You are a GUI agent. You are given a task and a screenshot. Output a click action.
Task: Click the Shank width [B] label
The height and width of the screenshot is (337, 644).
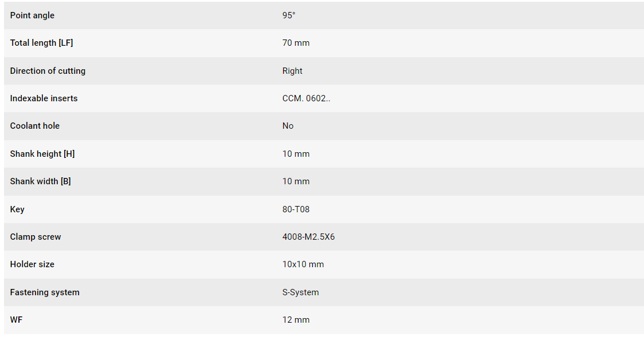click(40, 181)
